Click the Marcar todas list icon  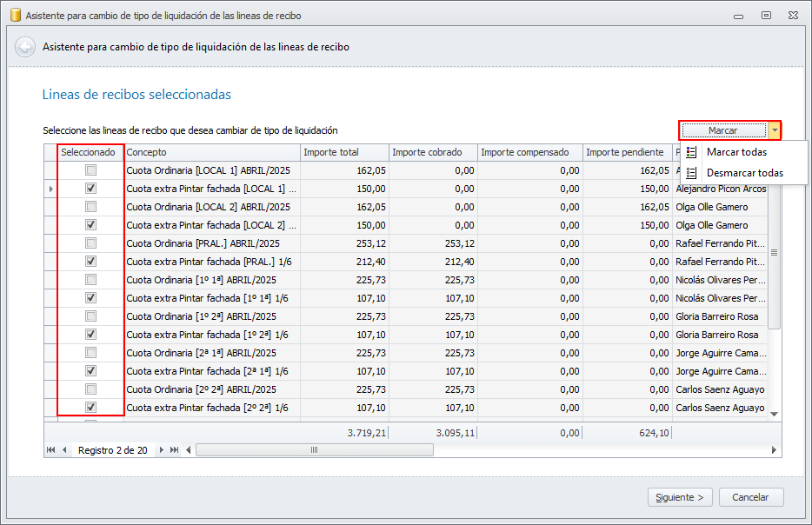point(691,152)
